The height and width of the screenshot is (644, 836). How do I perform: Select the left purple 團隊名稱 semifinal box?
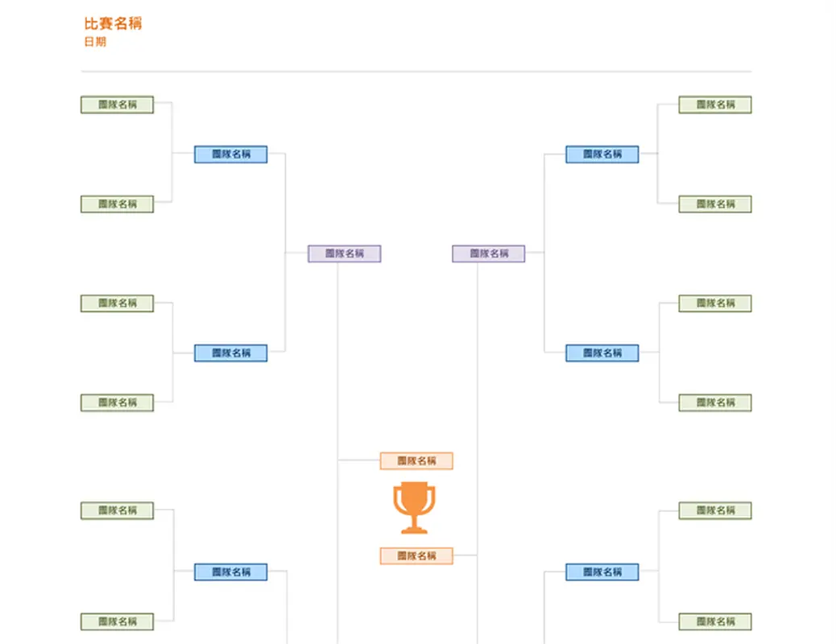click(344, 254)
